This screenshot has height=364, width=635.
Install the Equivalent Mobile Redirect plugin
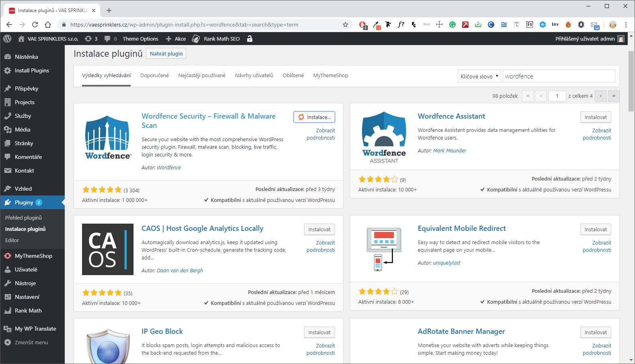click(x=596, y=229)
